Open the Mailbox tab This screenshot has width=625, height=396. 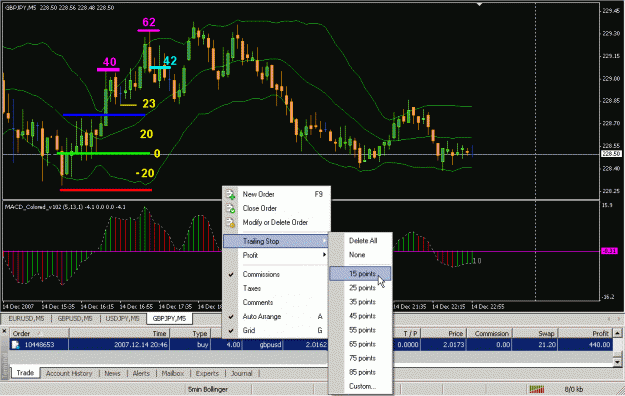173,373
